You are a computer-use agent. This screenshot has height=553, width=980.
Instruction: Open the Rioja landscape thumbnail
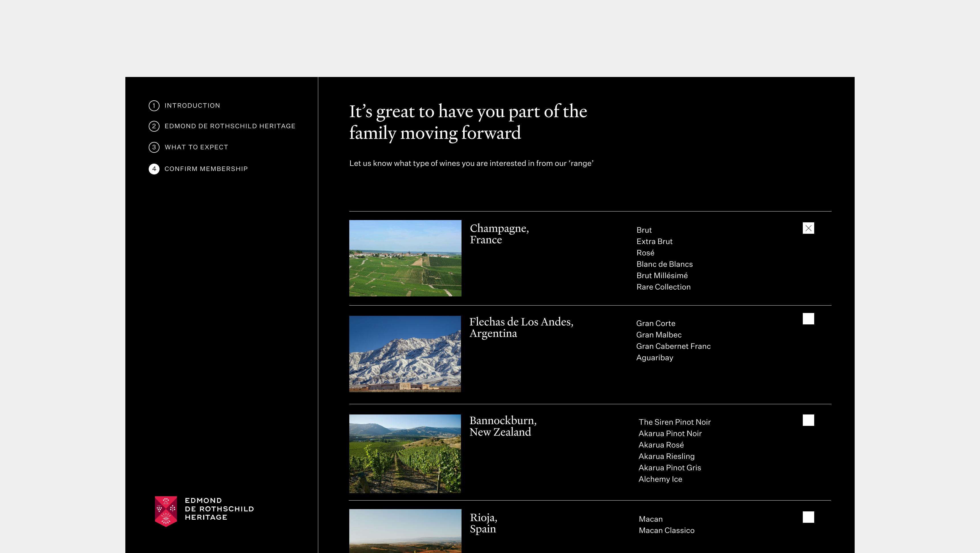point(405,531)
